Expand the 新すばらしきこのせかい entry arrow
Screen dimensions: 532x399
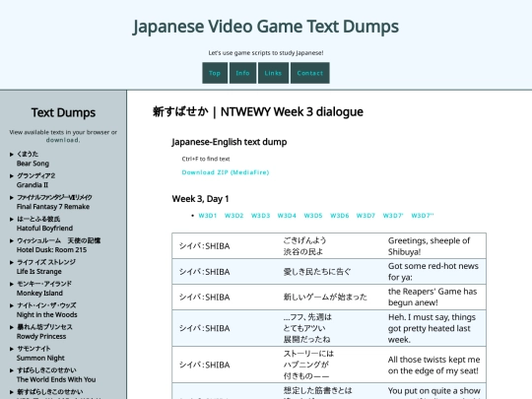click(12, 392)
